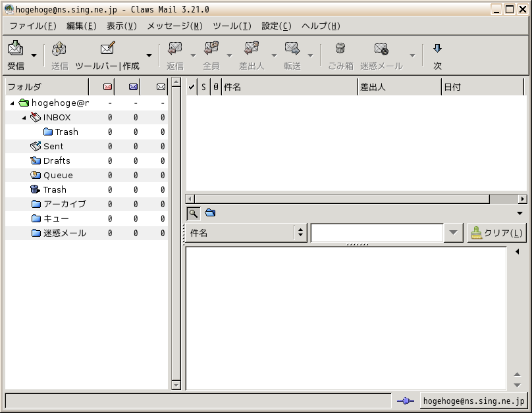The image size is (532, 413).
Task: Open the 件名 search type combo box
Action: click(246, 233)
